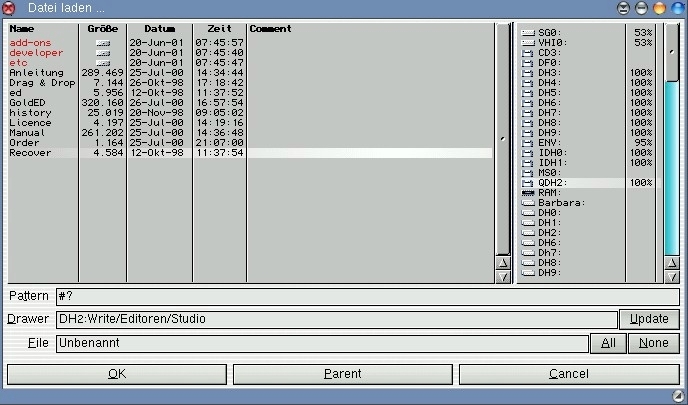Click the Pattern input field
The height and width of the screenshot is (405, 688).
point(368,297)
